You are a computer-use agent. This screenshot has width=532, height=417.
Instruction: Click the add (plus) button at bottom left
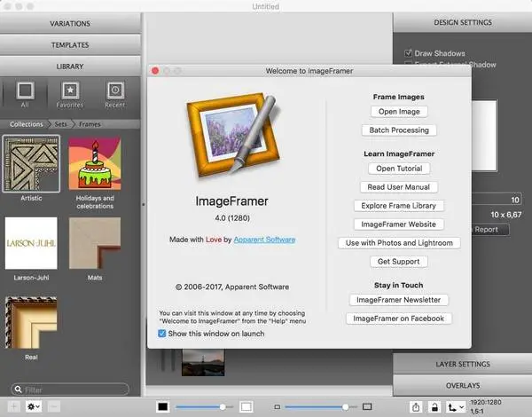click(x=14, y=406)
